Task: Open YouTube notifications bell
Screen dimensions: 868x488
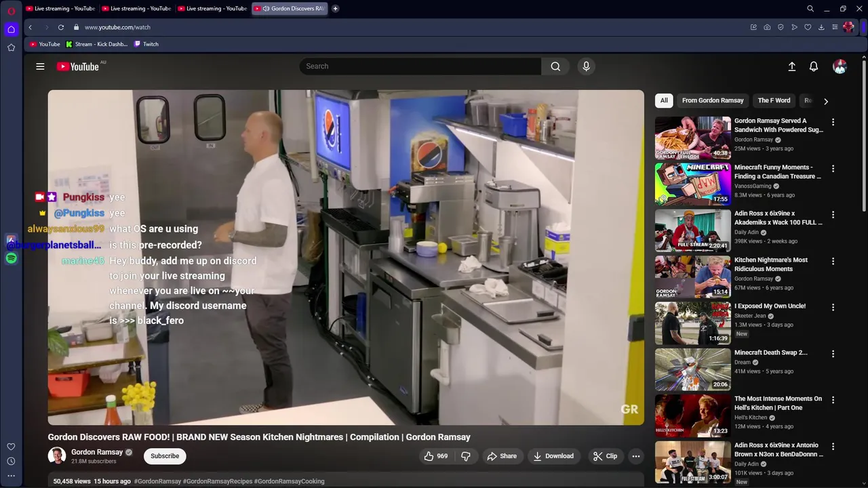Action: (x=814, y=66)
